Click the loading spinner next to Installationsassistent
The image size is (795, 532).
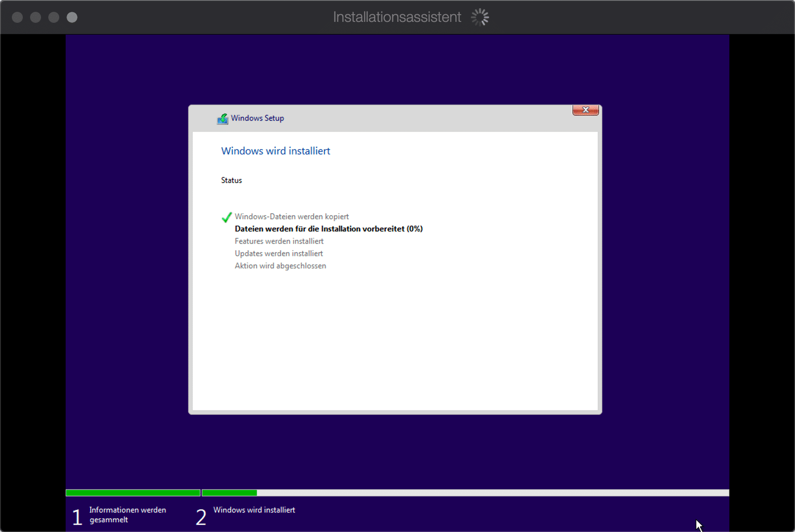pos(480,17)
